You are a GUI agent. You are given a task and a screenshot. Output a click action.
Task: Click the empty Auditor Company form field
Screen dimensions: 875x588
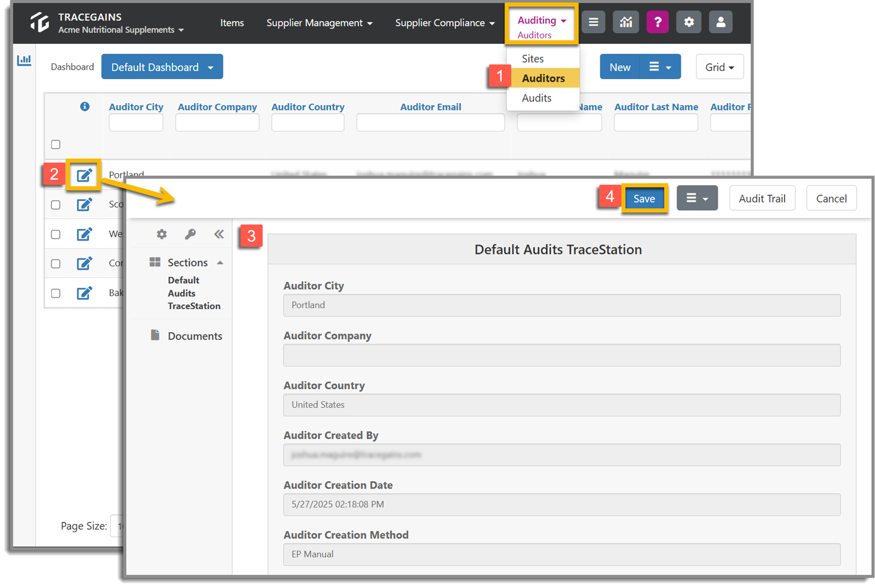click(x=561, y=355)
